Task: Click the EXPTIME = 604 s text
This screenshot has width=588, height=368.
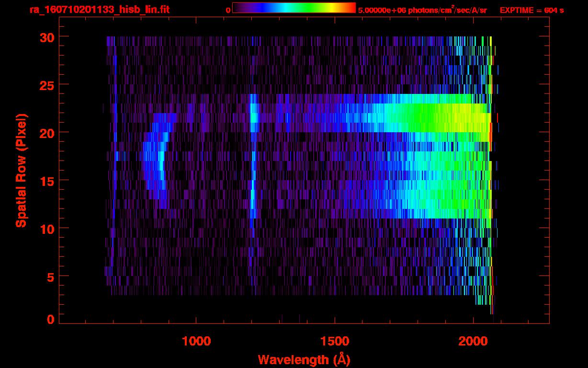Action: click(x=531, y=10)
